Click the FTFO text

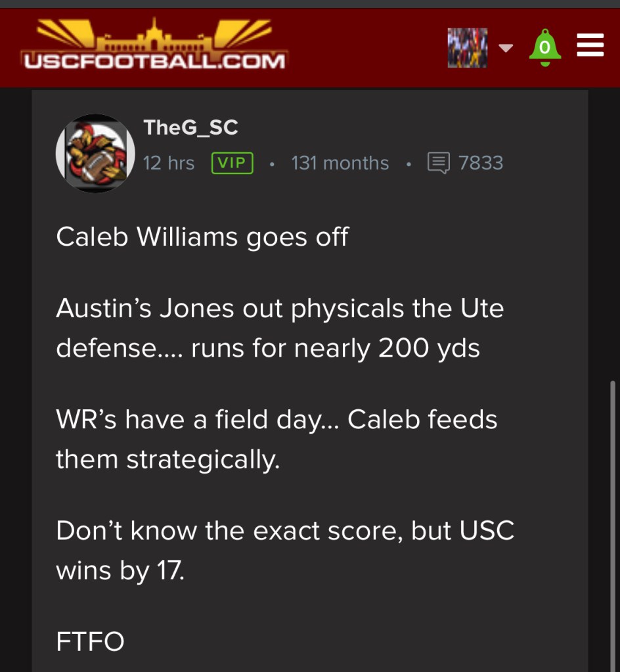pyautogui.click(x=90, y=642)
